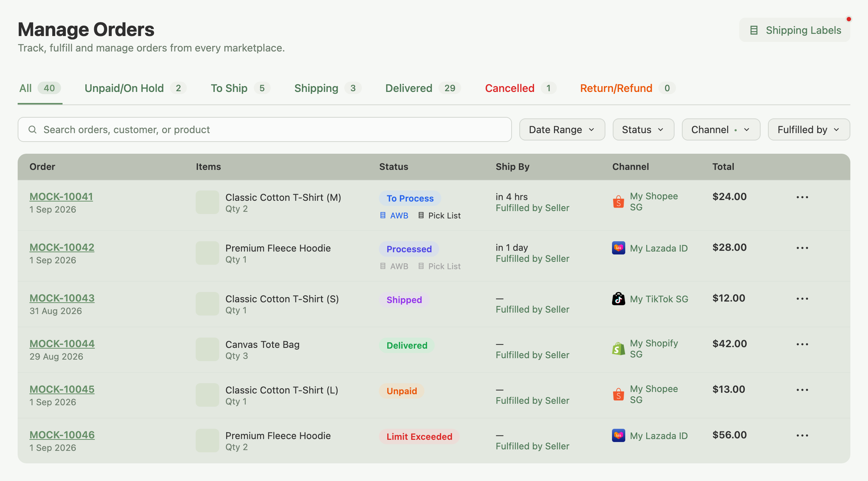Click MOCK-10046 hoodie product thumbnail

tap(207, 441)
